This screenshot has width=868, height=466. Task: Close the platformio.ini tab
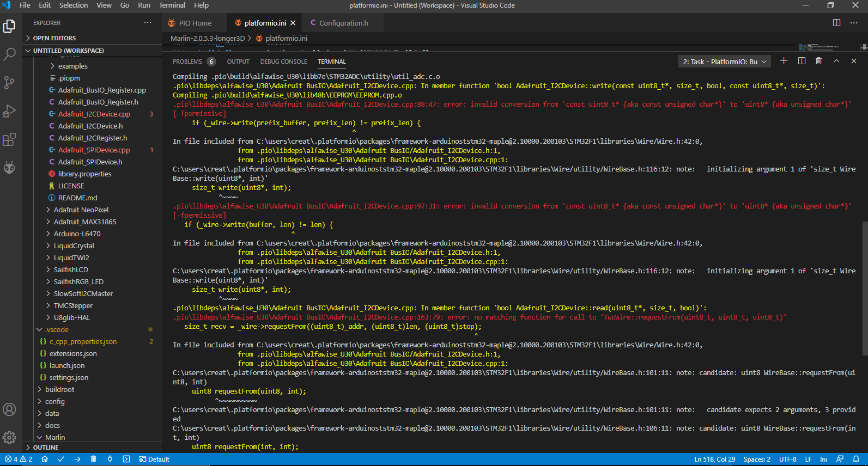(293, 23)
